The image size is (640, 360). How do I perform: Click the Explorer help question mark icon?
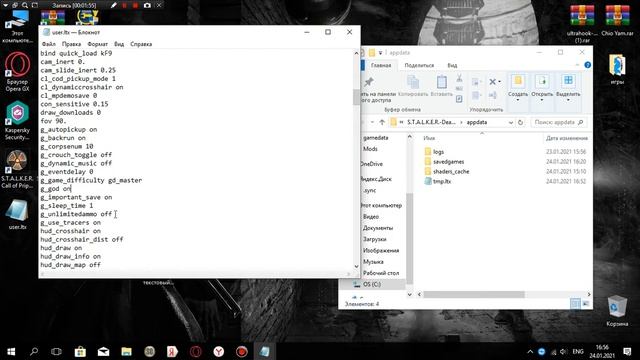pyautogui.click(x=587, y=65)
